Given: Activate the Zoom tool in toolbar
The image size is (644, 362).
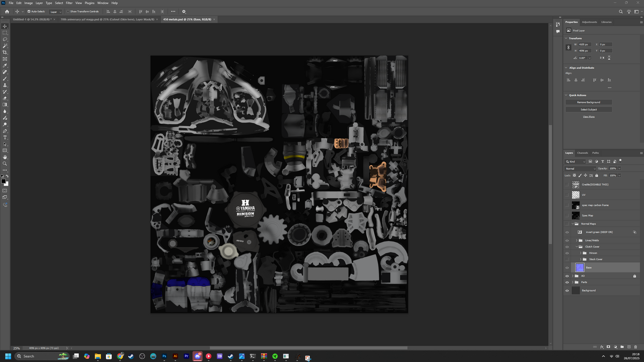Looking at the screenshot, I should (x=5, y=163).
